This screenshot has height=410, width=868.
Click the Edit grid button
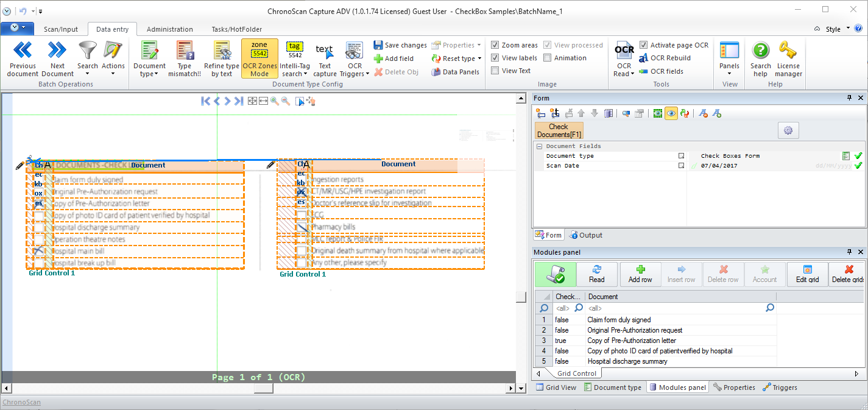807,274
